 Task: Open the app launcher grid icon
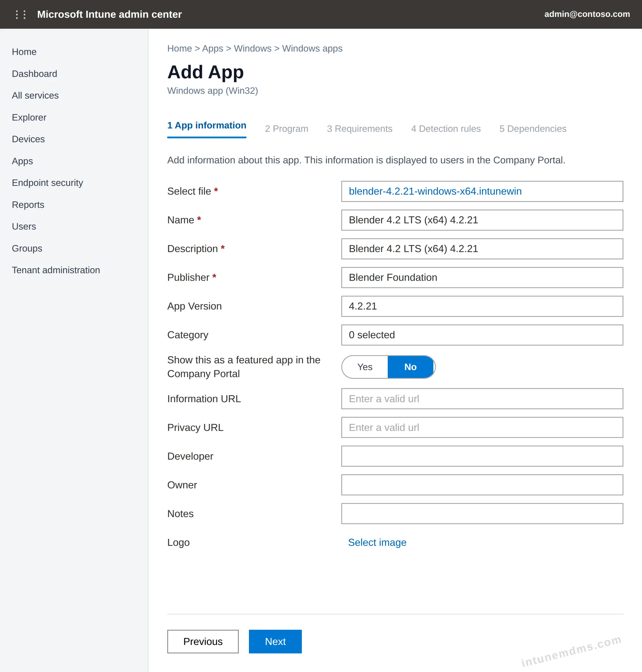(21, 14)
